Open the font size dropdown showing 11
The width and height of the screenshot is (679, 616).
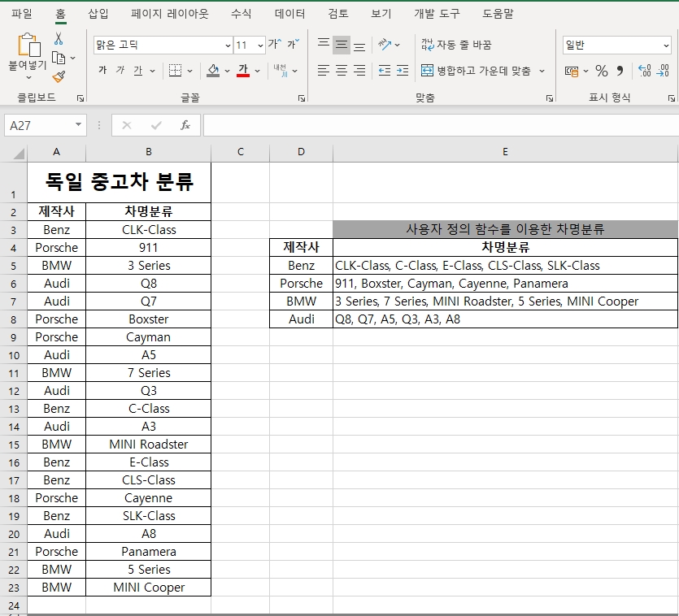point(260,45)
